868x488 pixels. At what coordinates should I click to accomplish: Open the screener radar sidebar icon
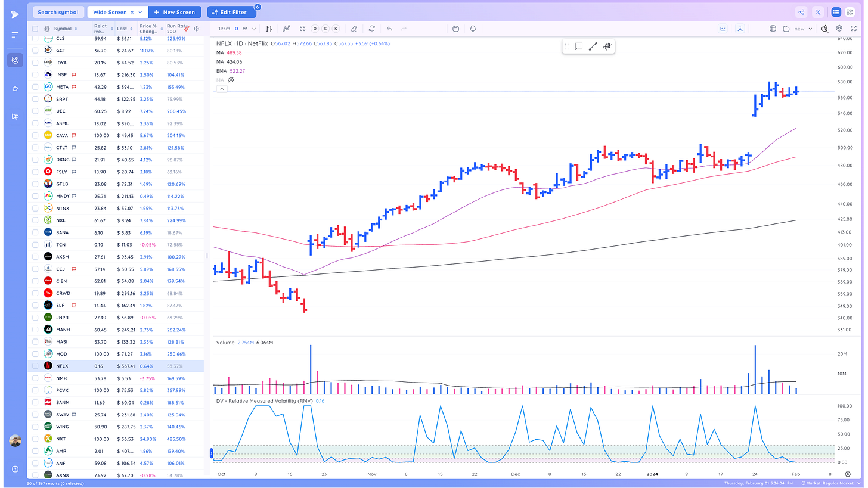pyautogui.click(x=15, y=60)
